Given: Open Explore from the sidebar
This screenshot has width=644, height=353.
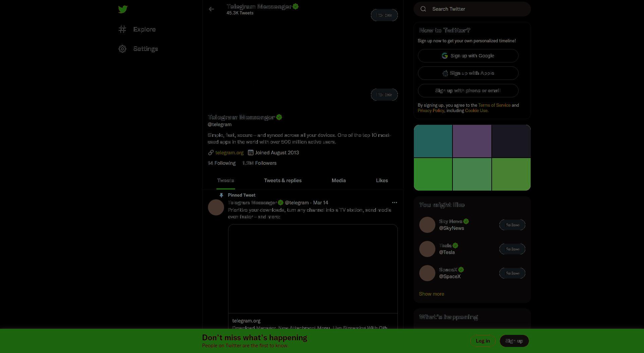Looking at the screenshot, I should pyautogui.click(x=137, y=30).
